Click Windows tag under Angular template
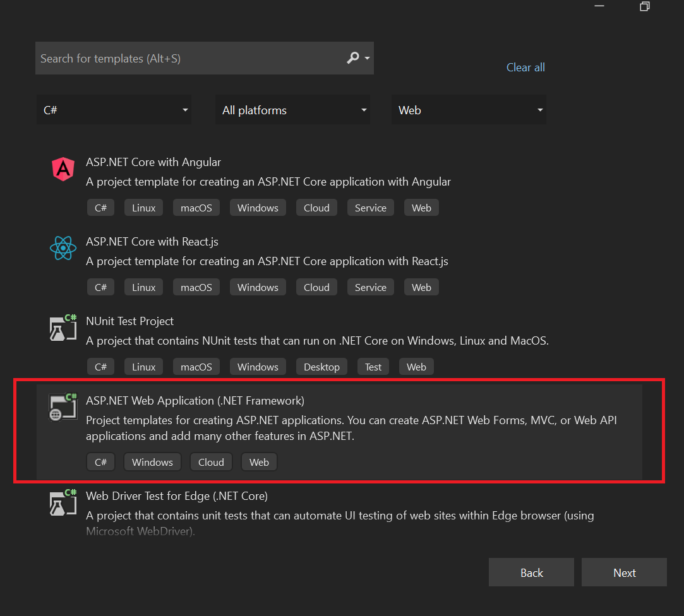The width and height of the screenshot is (684, 616). (x=258, y=208)
